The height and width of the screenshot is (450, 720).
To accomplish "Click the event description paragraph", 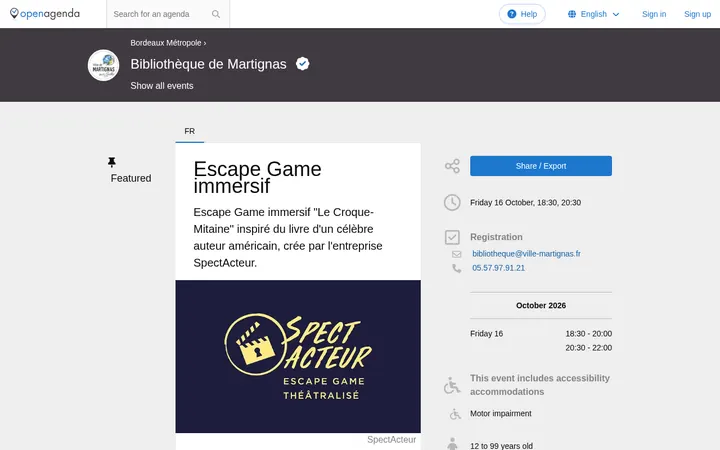I will coord(288,237).
